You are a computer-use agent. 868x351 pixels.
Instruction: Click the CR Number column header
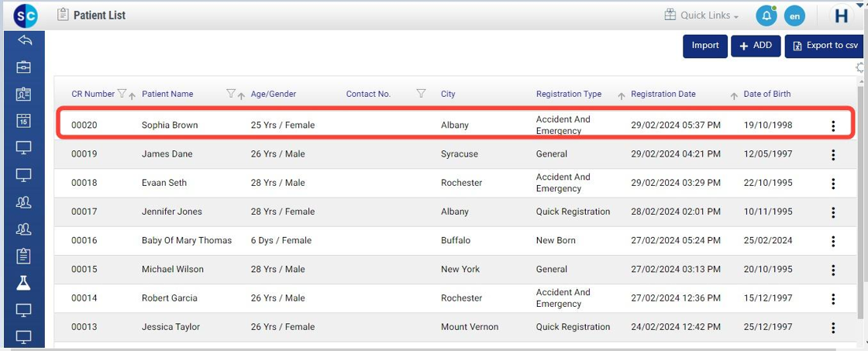pyautogui.click(x=93, y=94)
